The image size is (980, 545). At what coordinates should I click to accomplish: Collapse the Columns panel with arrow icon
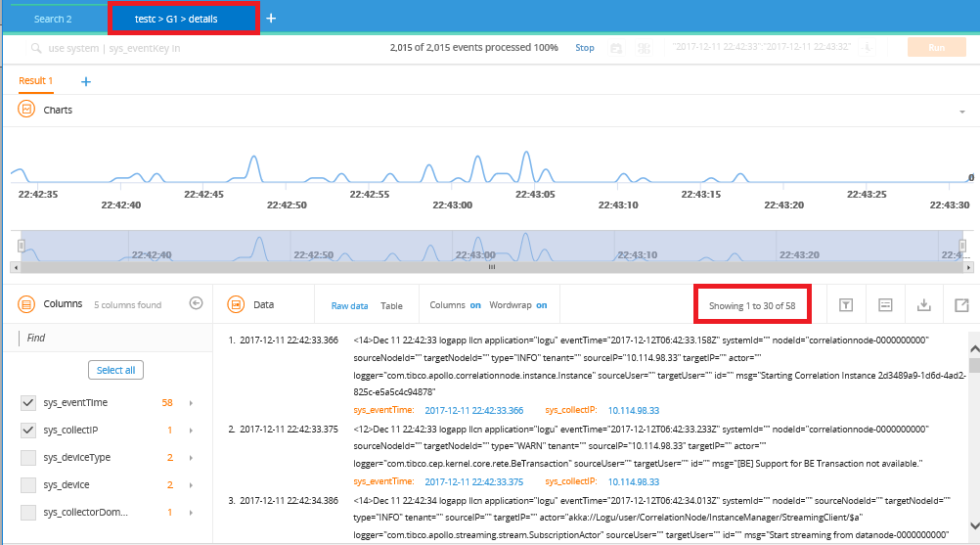196,304
